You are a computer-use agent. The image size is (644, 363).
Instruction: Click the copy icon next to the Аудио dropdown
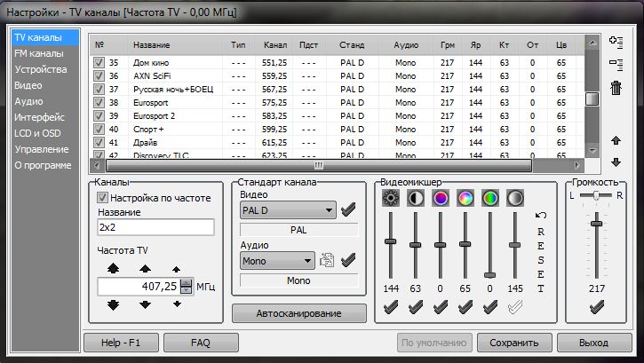tap(327, 261)
